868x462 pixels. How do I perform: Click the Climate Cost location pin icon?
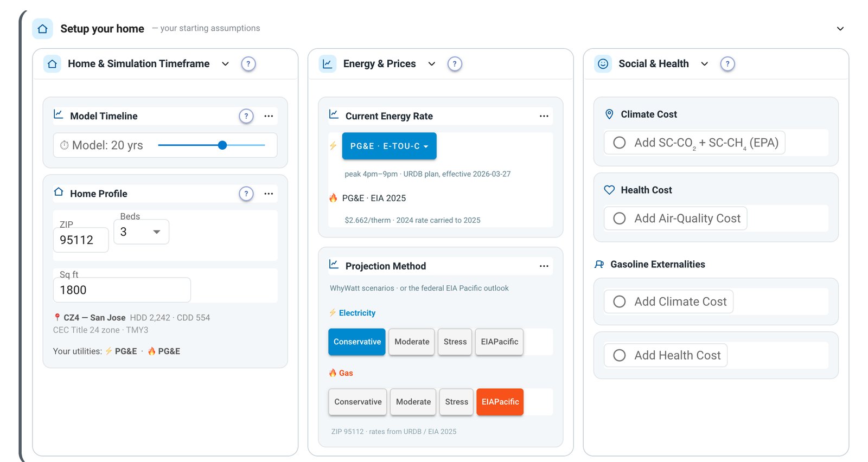[x=609, y=114]
